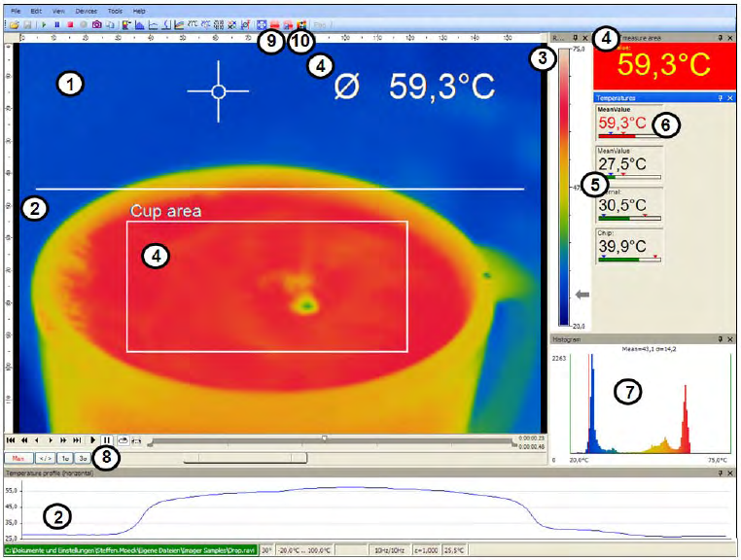Toggle the 3σ scaling button
This screenshot has height=560, width=741.
click(85, 456)
